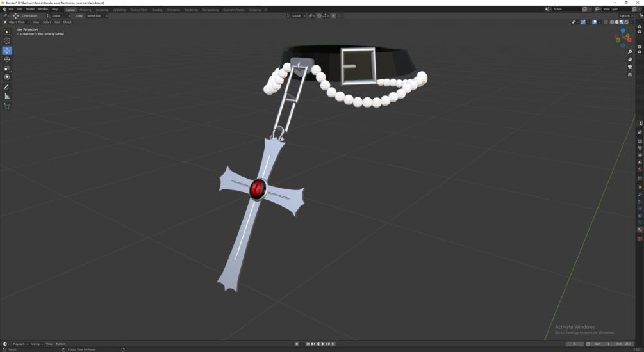Open the Object properties tab icon
Image resolution: width=644 pixels, height=352 pixels.
coord(640,187)
